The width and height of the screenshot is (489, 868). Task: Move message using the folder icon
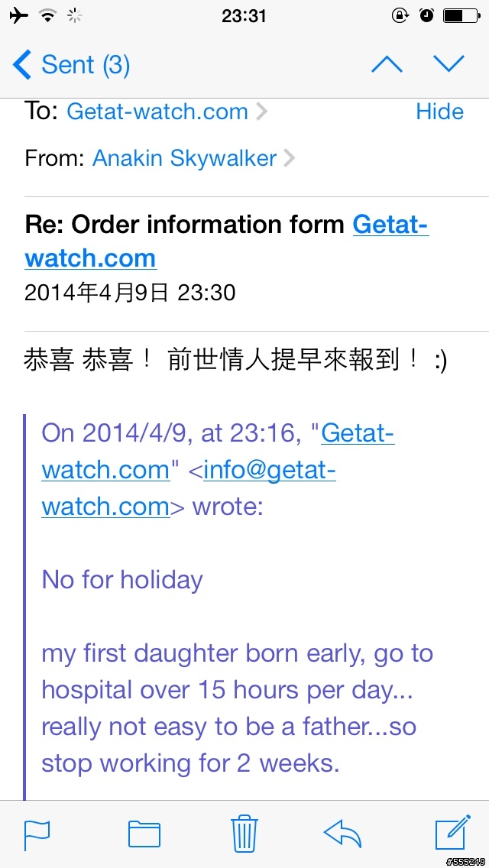pos(144,834)
